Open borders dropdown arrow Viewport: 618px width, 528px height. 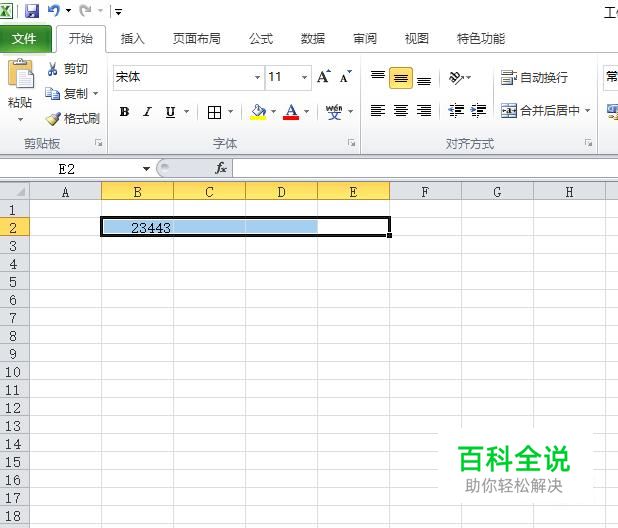(x=231, y=112)
